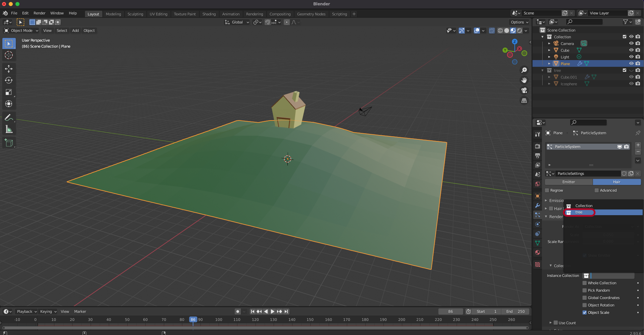
Task: Enable Global Coordinates checkbox
Action: click(x=585, y=298)
